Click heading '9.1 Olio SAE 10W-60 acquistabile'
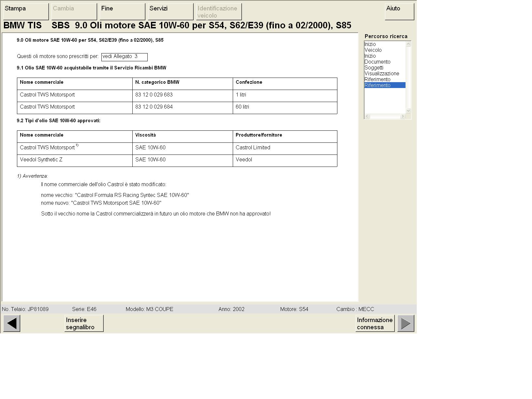 92,68
